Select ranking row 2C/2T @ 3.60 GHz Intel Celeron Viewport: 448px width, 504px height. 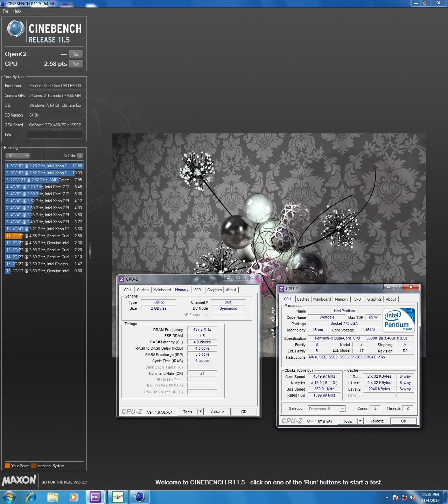click(x=44, y=264)
